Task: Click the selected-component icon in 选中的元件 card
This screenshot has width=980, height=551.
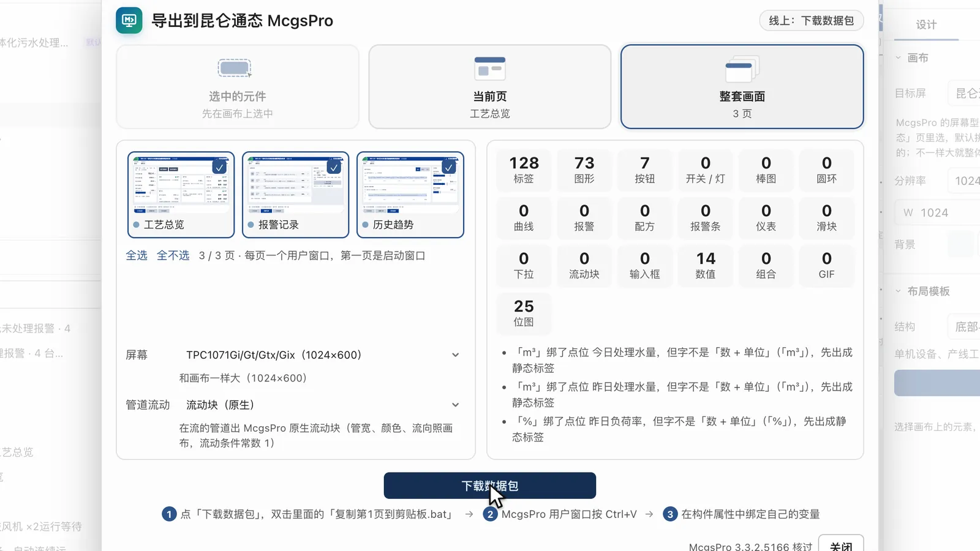Action: pos(235,68)
